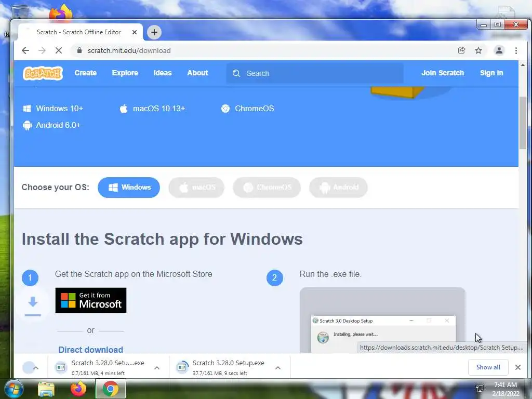Click the 'macOS 10.13+' requirement text
The width and height of the screenshot is (532, 399).
[159, 109]
